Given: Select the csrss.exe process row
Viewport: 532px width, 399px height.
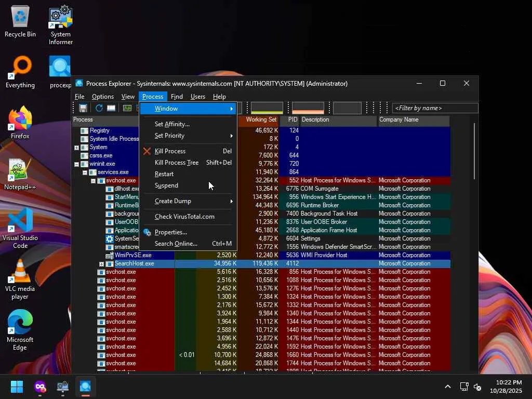Looking at the screenshot, I should pyautogui.click(x=261, y=156).
